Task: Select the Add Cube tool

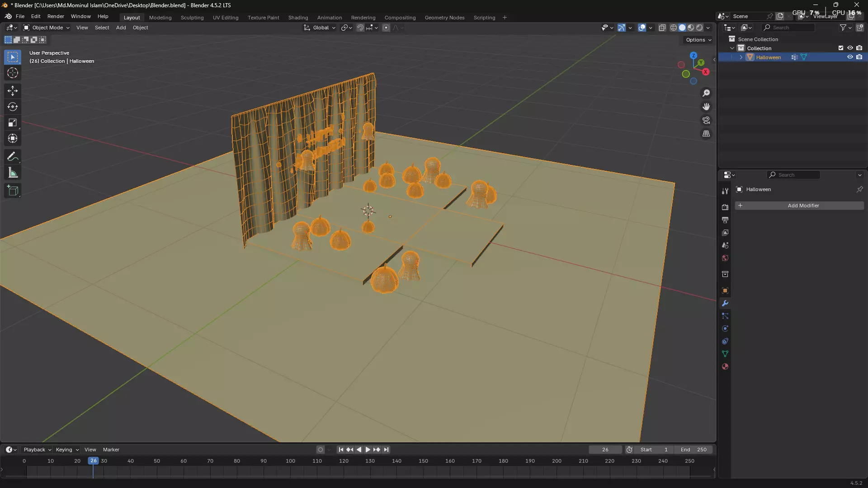Action: [13, 191]
